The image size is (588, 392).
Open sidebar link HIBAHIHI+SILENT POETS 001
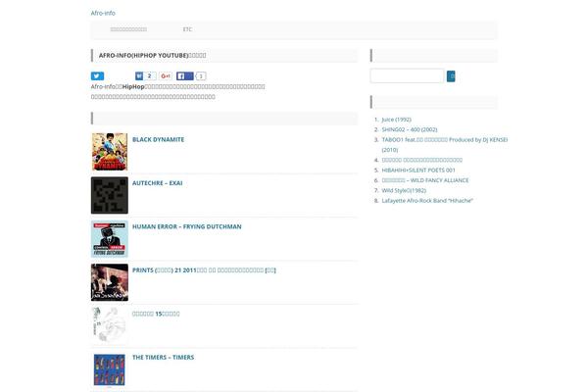(x=418, y=170)
